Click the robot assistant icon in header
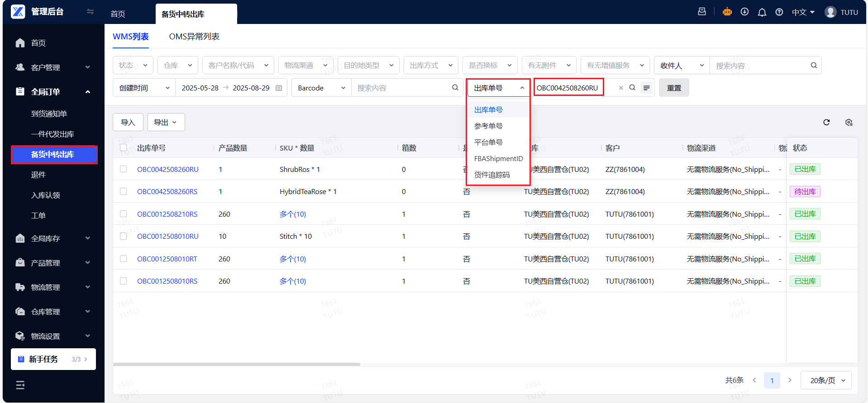The image size is (868, 403). click(x=727, y=12)
